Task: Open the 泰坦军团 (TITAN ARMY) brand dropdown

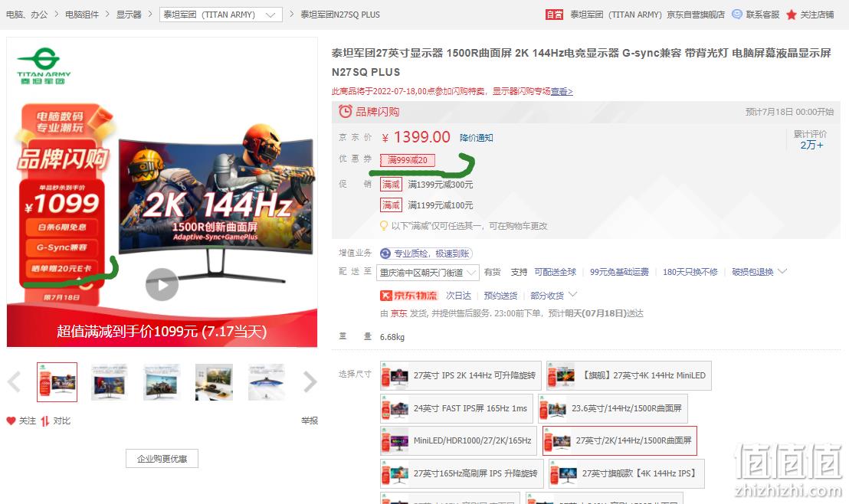Action: pyautogui.click(x=221, y=15)
